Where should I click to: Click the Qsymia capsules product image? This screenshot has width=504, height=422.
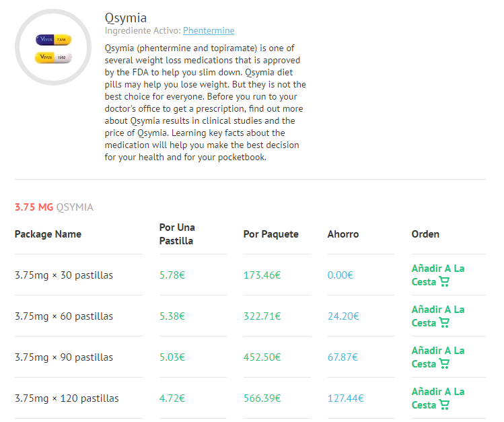pos(53,48)
